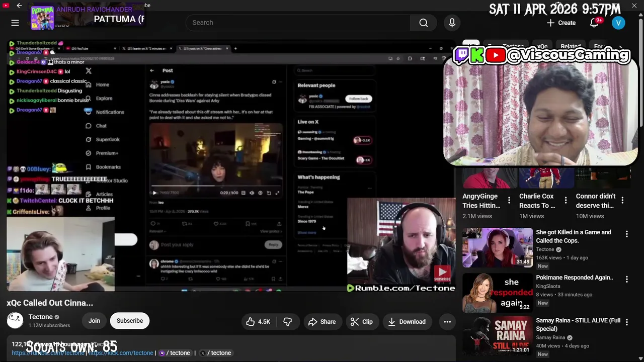Viewport: 644px width, 362px height.
Task: Click the red Subscribe badge in video
Action: (442, 274)
